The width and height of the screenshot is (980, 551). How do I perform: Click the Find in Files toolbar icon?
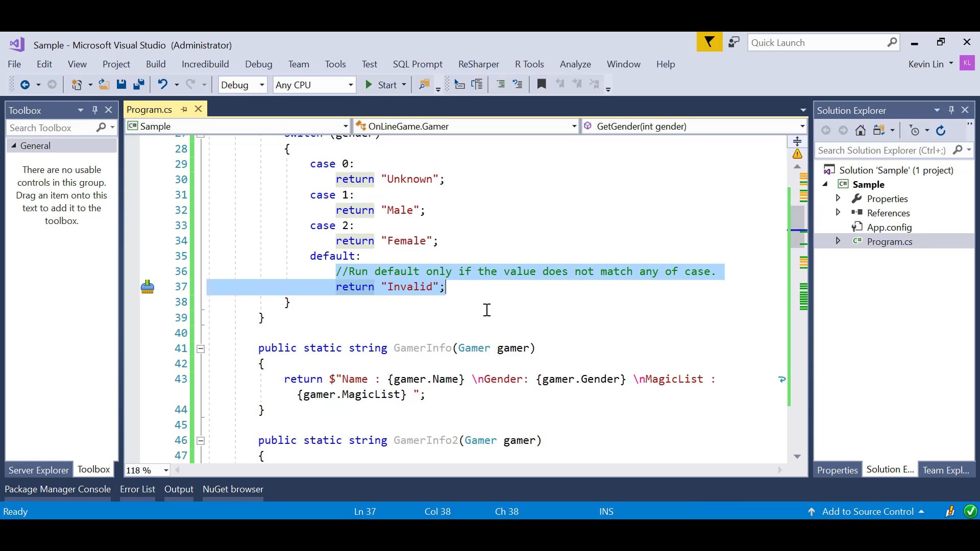click(x=424, y=85)
